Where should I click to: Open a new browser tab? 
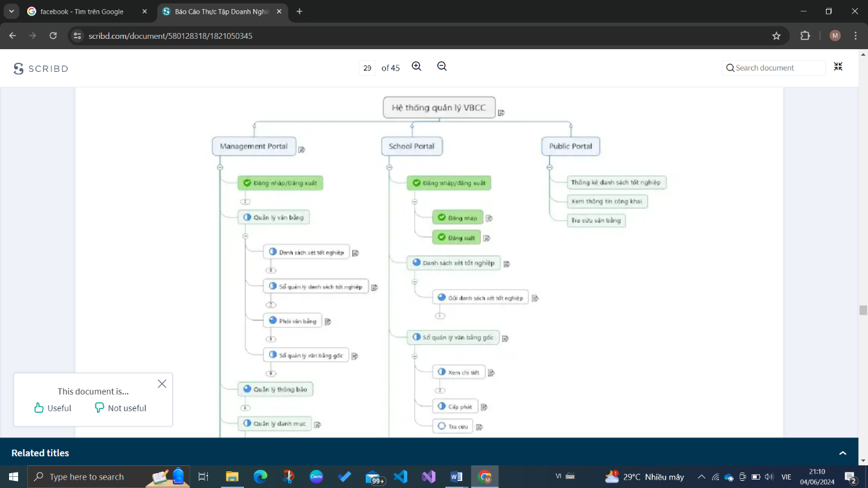coord(299,12)
